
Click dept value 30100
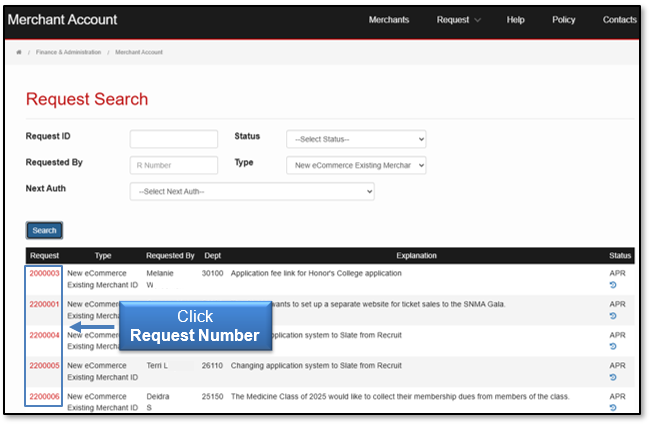pyautogui.click(x=212, y=273)
